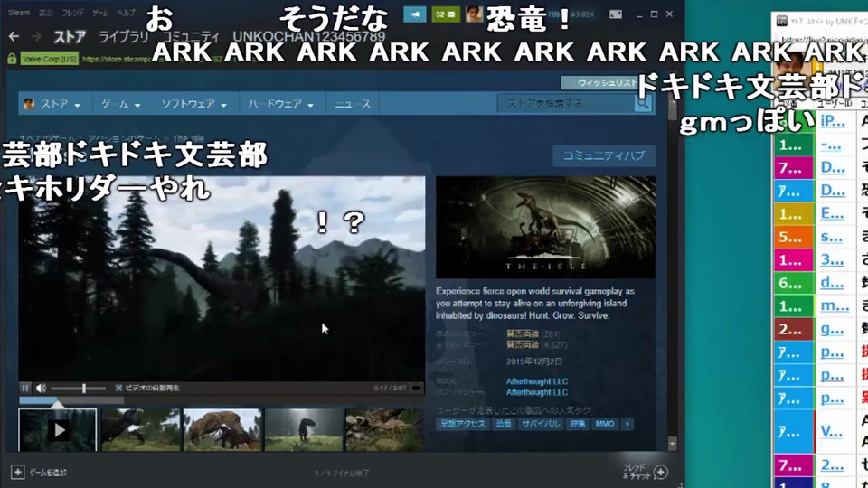This screenshot has width=868, height=488.
Task: Select the 恐竜 tag
Action: pos(504,424)
